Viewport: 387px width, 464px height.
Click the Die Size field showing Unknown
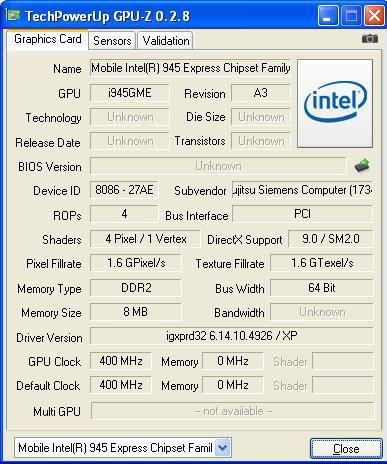pyautogui.click(x=261, y=117)
